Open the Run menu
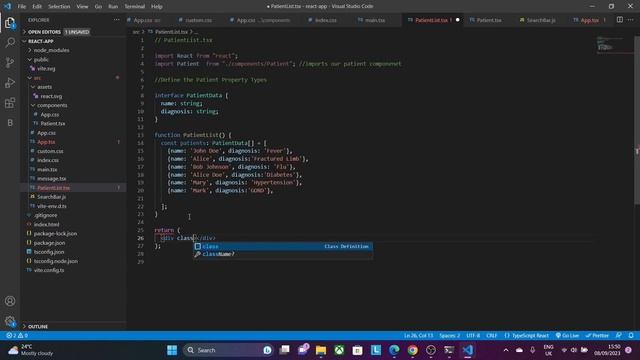640x360 pixels. pos(113,7)
